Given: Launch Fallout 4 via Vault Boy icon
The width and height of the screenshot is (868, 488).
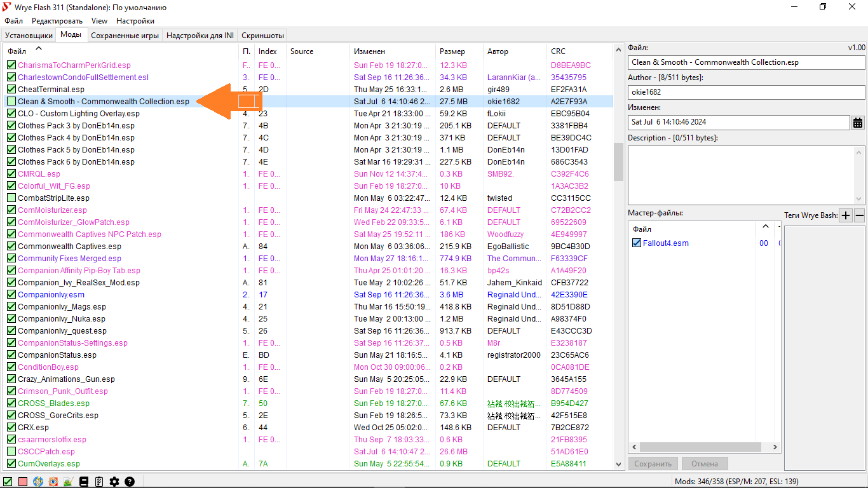Looking at the screenshot, I should coord(38,482).
